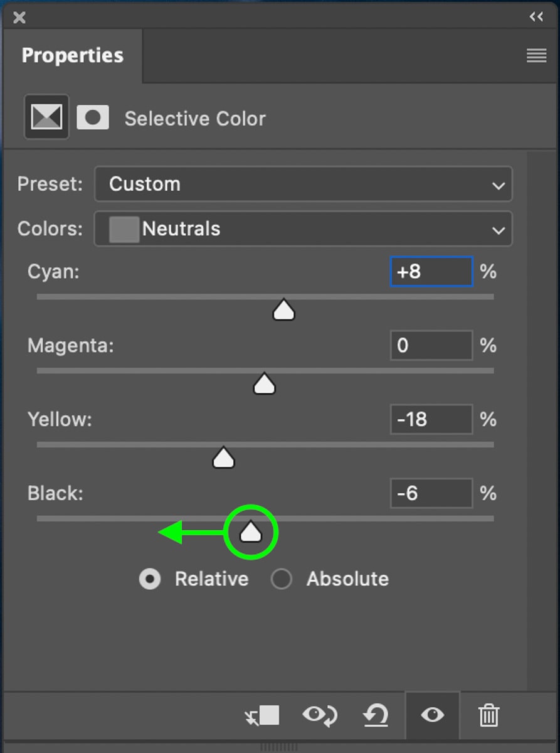Click the Yellow slider handle

[x=223, y=459]
